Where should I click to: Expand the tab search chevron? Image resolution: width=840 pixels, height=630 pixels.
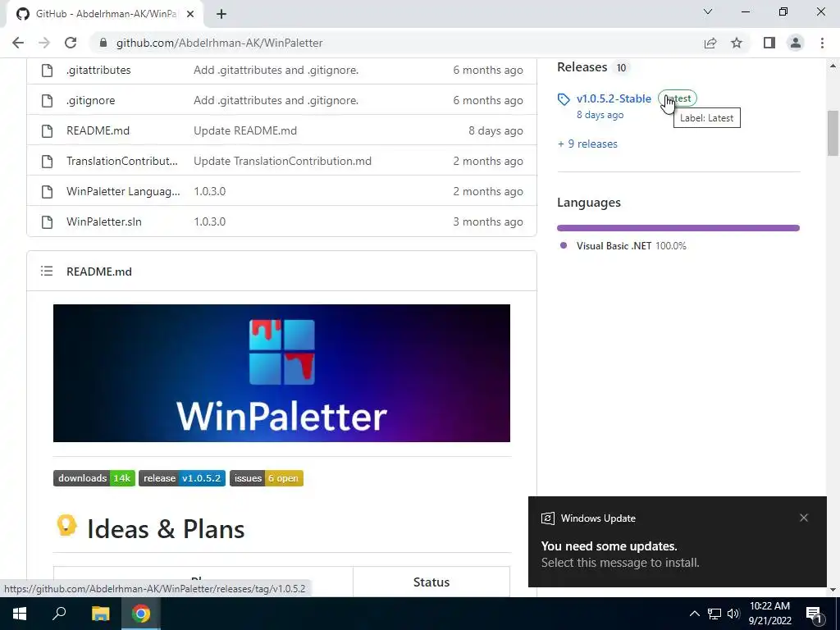click(x=708, y=11)
